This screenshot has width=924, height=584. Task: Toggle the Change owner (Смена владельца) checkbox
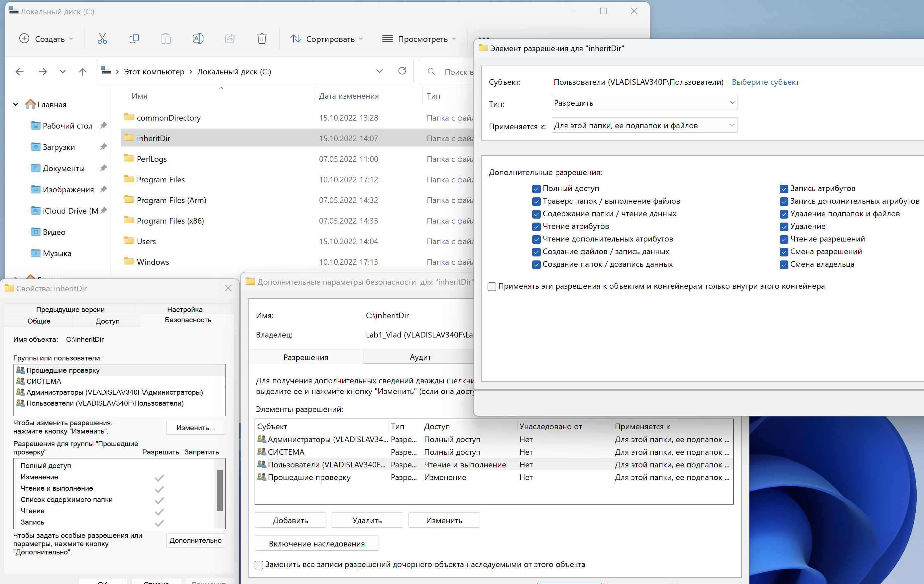tap(783, 264)
